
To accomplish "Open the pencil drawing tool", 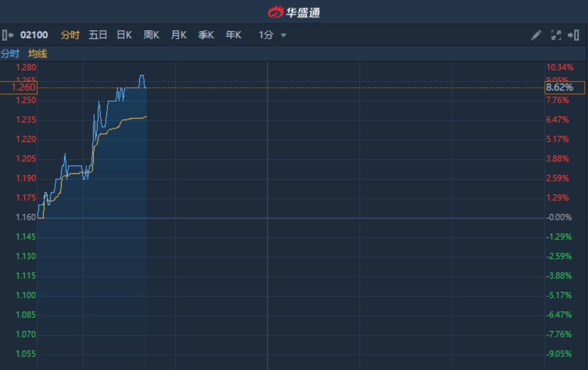I will click(536, 35).
